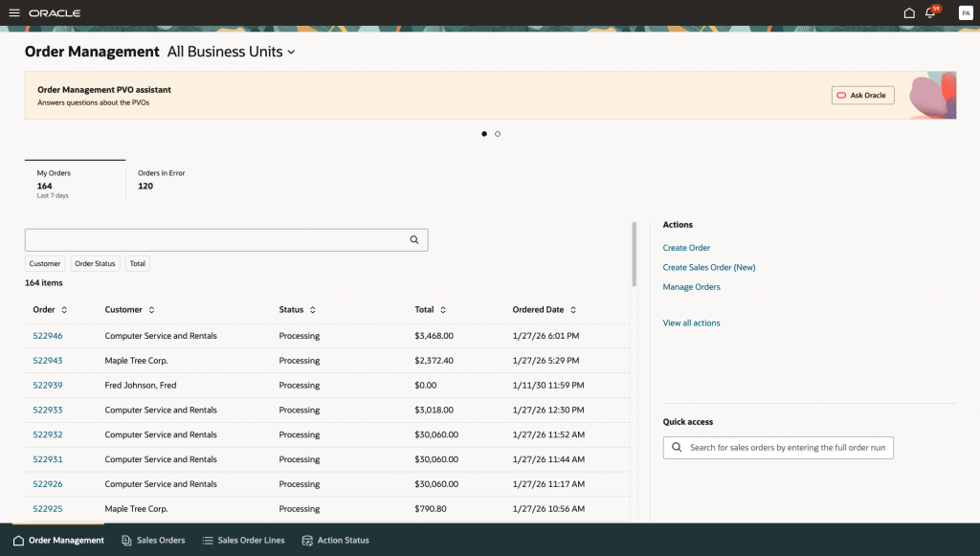Click the Quick access search icon
The height and width of the screenshot is (556, 980).
pos(677,447)
